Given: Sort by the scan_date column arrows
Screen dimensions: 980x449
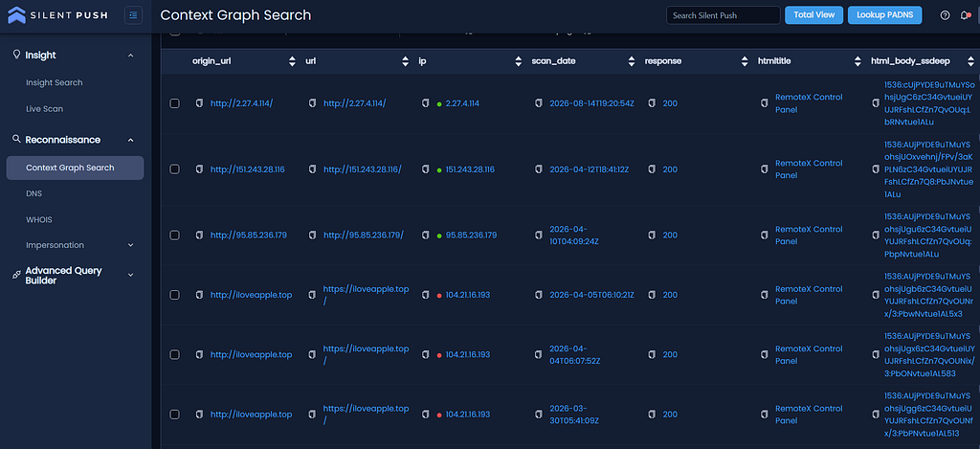Looking at the screenshot, I should tap(632, 61).
